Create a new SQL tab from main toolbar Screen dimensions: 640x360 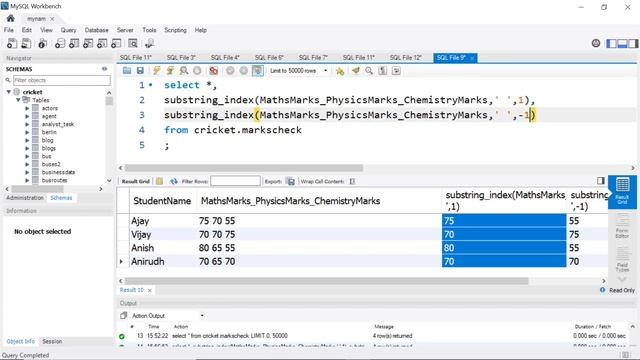click(x=12, y=43)
